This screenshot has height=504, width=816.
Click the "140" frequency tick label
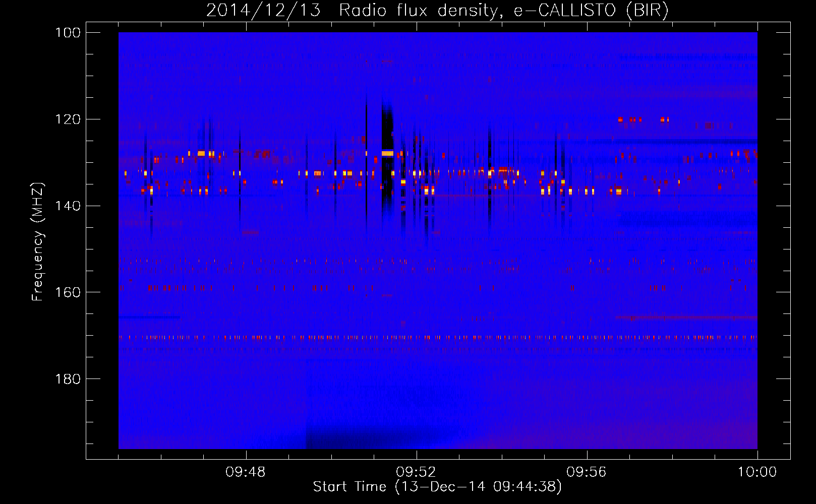point(68,206)
